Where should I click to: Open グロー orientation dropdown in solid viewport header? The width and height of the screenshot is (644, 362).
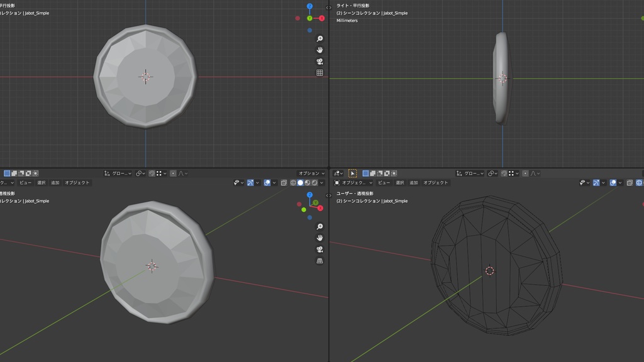[x=118, y=173]
